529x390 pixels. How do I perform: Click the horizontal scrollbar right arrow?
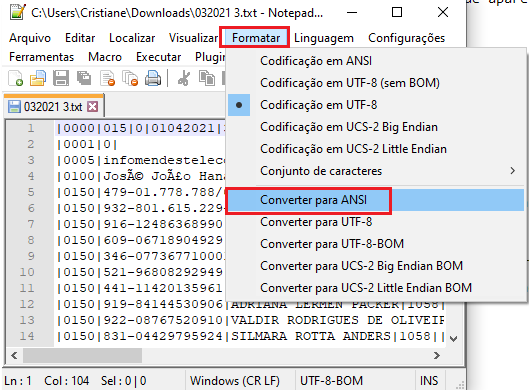(x=437, y=355)
